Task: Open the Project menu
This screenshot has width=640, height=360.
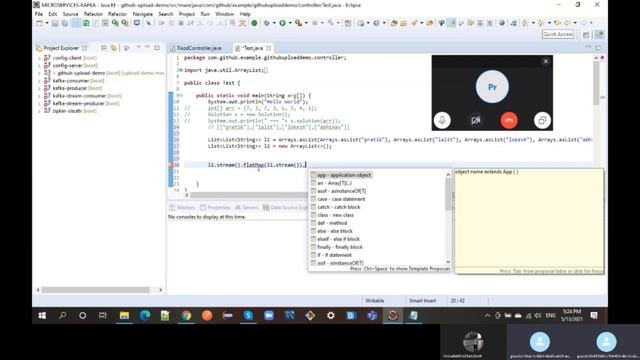Action: coord(187,14)
